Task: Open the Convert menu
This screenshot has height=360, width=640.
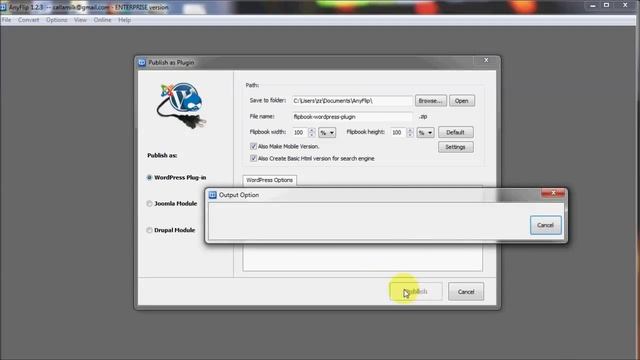Action: point(28,20)
